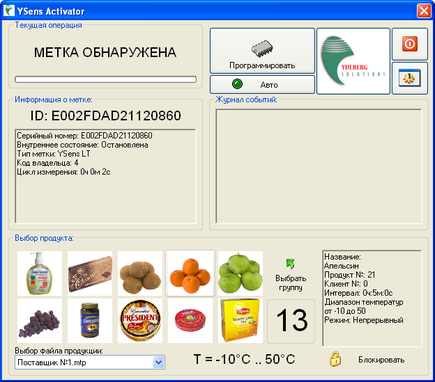Screen dimensions: 435x382
Task: Pick the green apples product
Action: point(240,273)
